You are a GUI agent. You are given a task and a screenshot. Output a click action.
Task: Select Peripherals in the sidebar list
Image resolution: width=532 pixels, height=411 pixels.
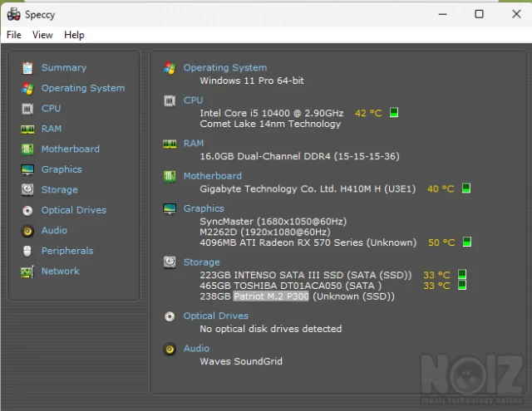point(67,251)
